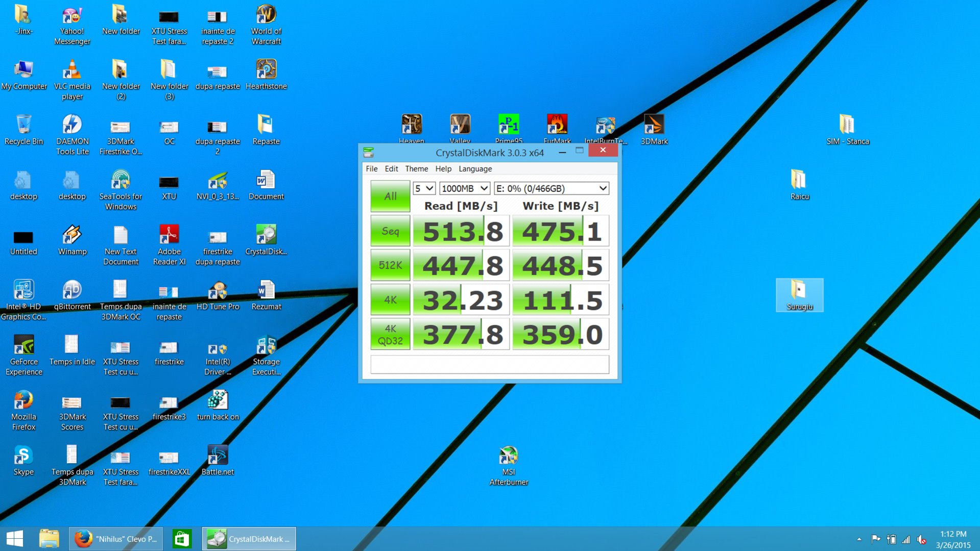Select the Adobe Reader XI icon
This screenshot has height=551, width=980.
pos(169,246)
